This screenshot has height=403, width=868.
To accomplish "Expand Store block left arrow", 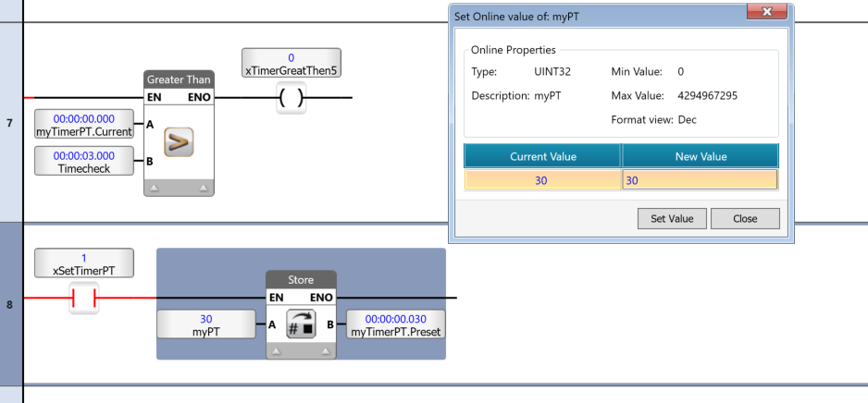I will tap(278, 351).
